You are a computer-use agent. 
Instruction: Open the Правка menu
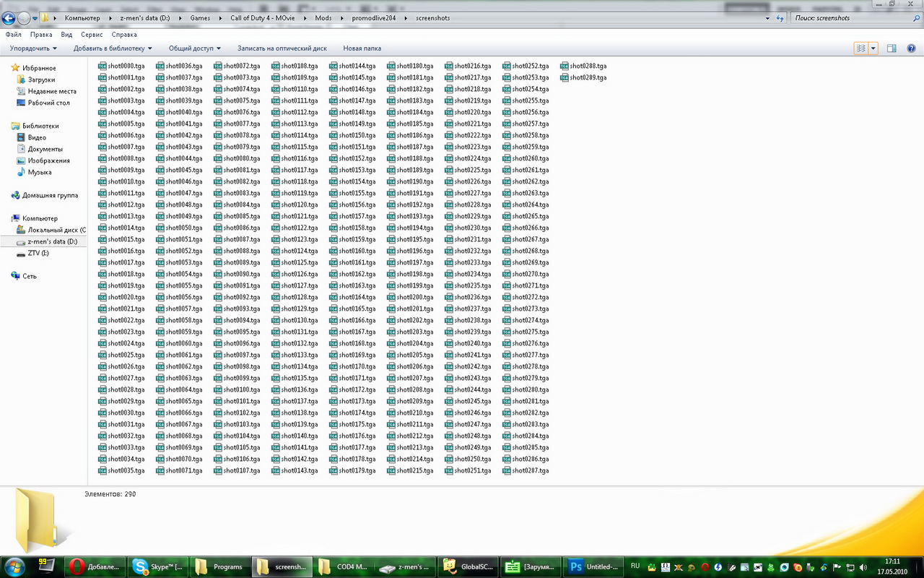[41, 35]
